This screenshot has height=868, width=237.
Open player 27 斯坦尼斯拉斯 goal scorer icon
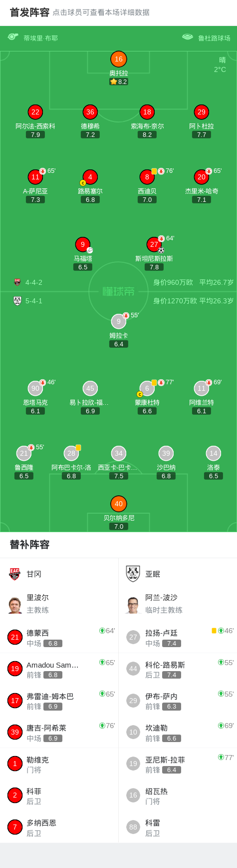[154, 244]
